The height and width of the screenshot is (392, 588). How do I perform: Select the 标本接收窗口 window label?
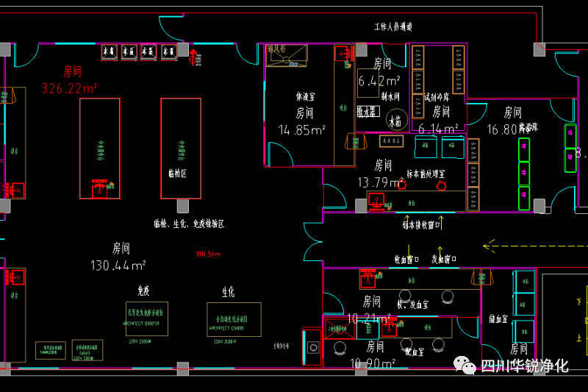pos(421,225)
